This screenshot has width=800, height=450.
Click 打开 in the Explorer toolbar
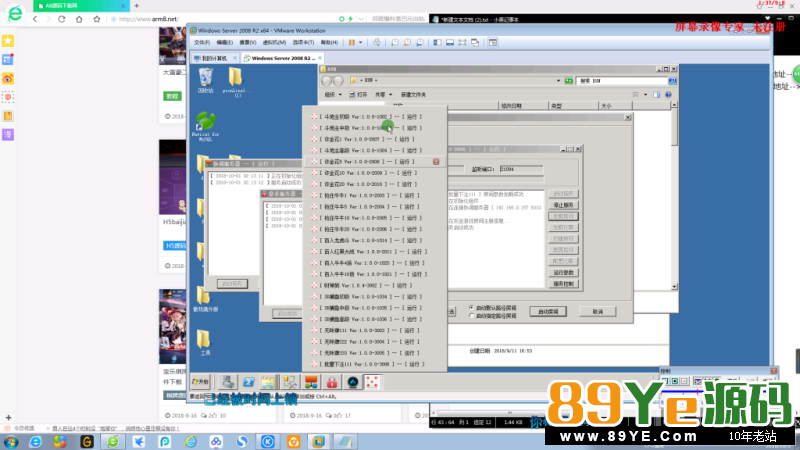click(358, 94)
